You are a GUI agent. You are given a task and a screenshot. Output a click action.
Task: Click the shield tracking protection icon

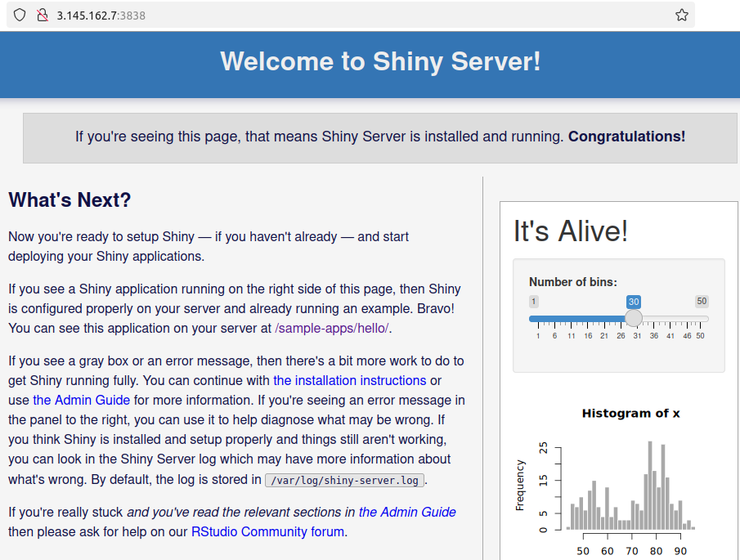coord(20,15)
